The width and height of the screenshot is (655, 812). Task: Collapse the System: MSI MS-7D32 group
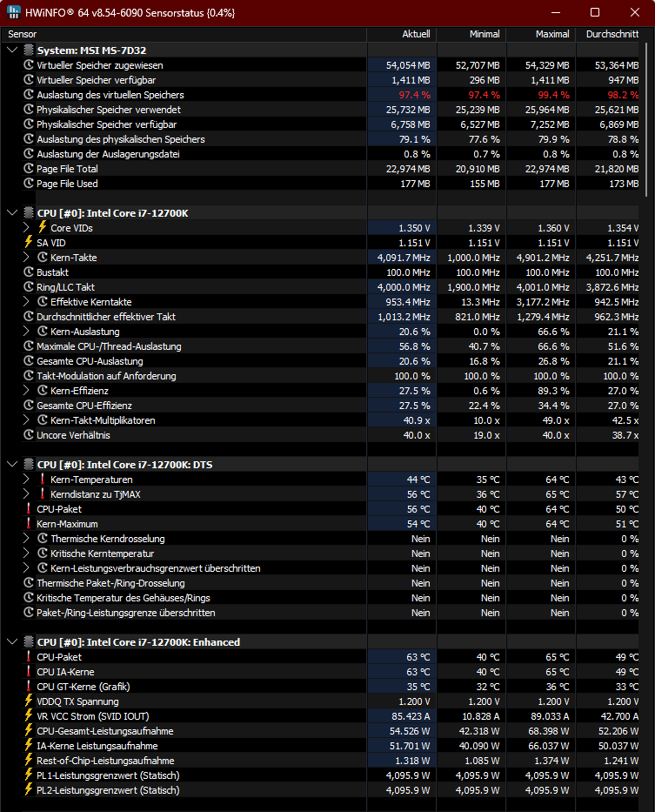point(12,50)
